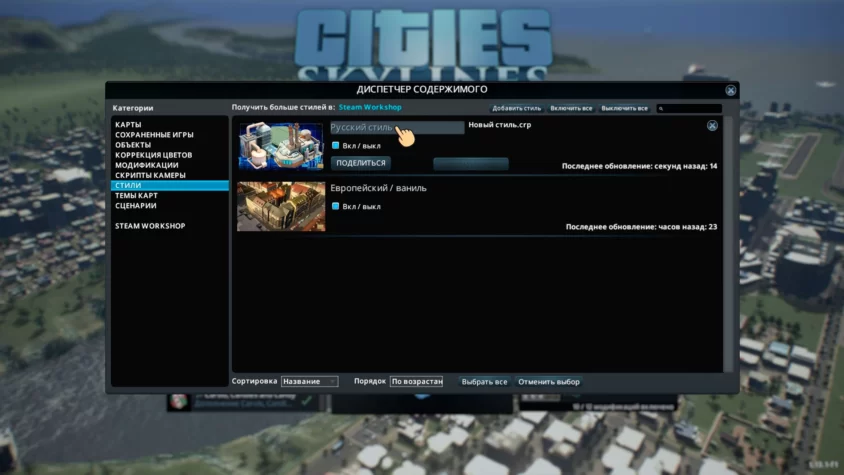The height and width of the screenshot is (475, 844).
Task: Open the Порядок По возрастанию dropdown
Action: (x=417, y=381)
